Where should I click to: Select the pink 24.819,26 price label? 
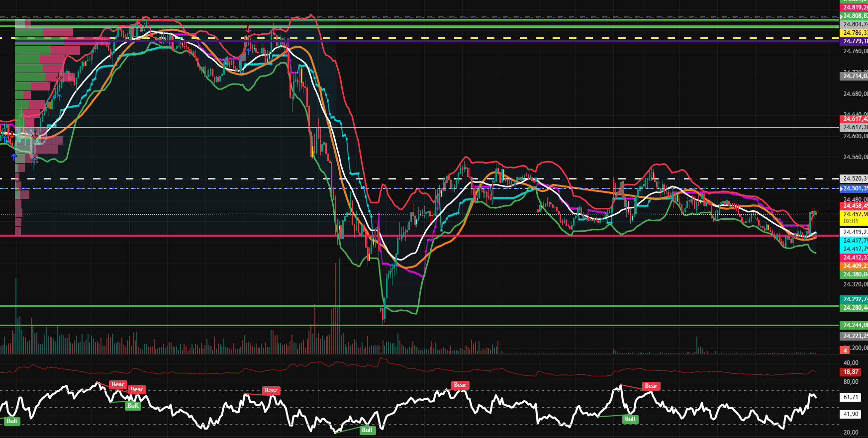point(854,7)
